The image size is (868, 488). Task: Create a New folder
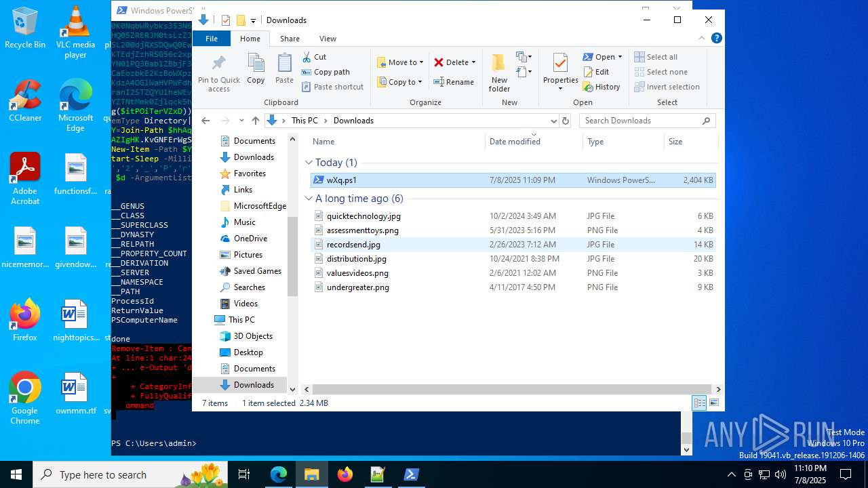point(499,73)
